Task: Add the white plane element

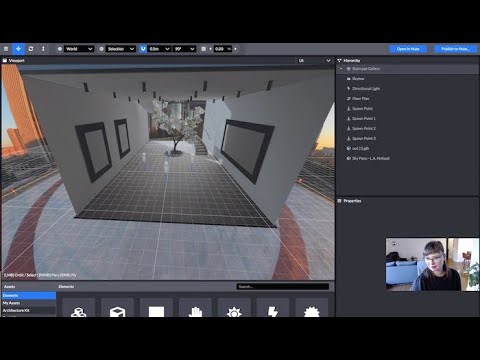Action: pyautogui.click(x=156, y=308)
